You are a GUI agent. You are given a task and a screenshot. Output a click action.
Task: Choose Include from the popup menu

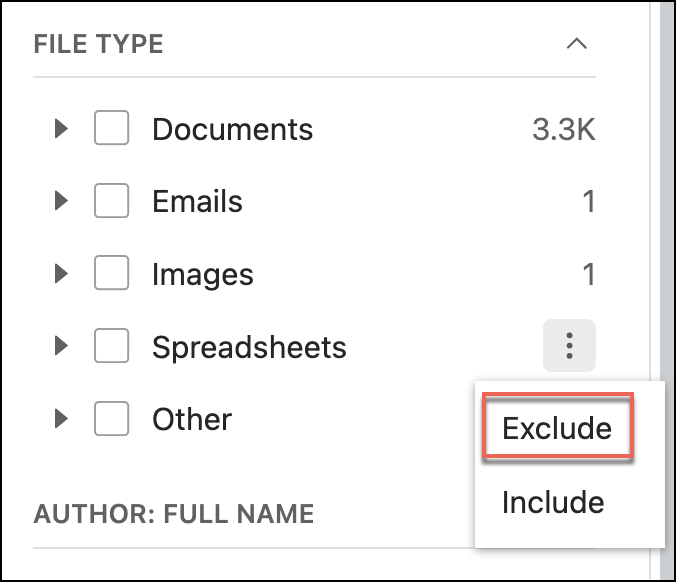pyautogui.click(x=553, y=501)
